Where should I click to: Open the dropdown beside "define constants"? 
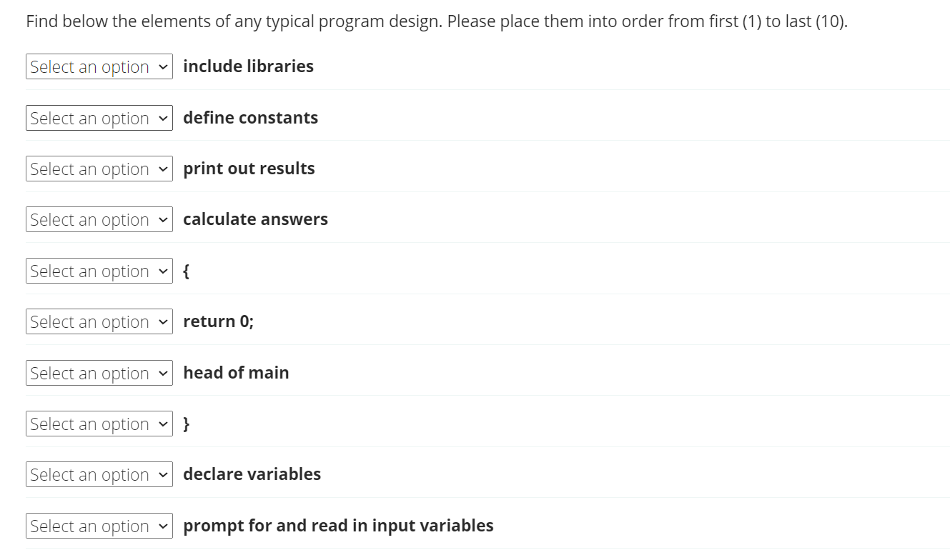(99, 117)
